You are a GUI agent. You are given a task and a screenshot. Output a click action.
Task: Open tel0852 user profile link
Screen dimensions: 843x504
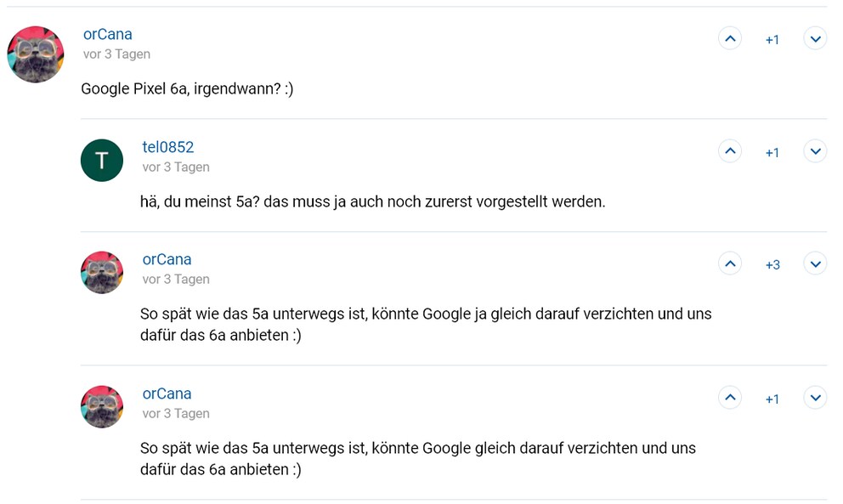(167, 147)
